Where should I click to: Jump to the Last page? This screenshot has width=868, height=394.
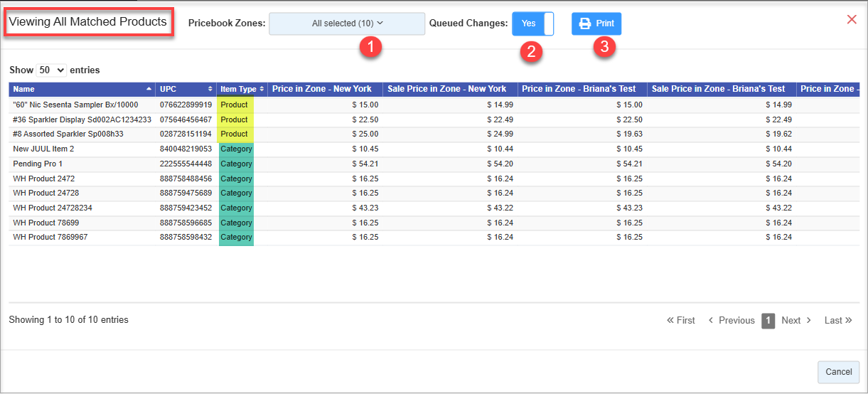[x=838, y=321]
